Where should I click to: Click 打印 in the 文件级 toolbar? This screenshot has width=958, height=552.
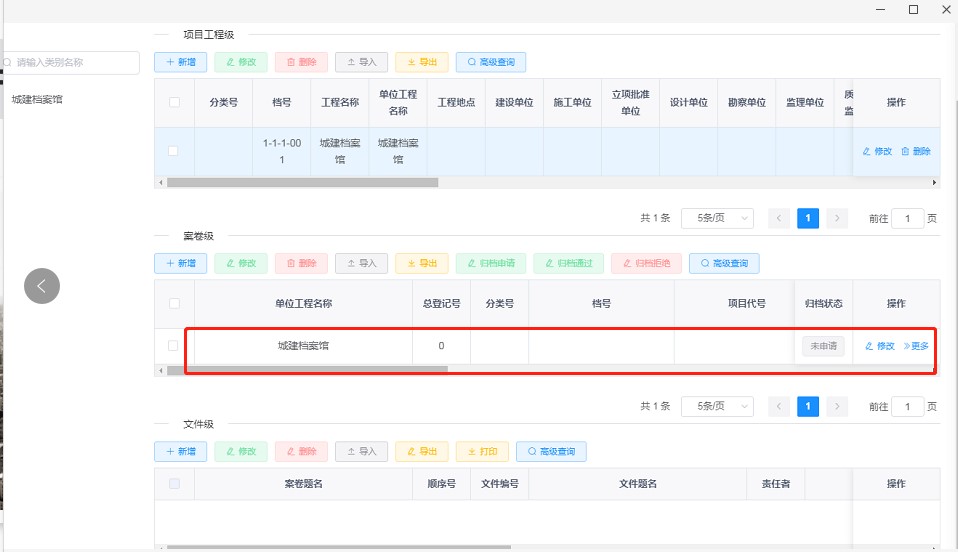482,451
